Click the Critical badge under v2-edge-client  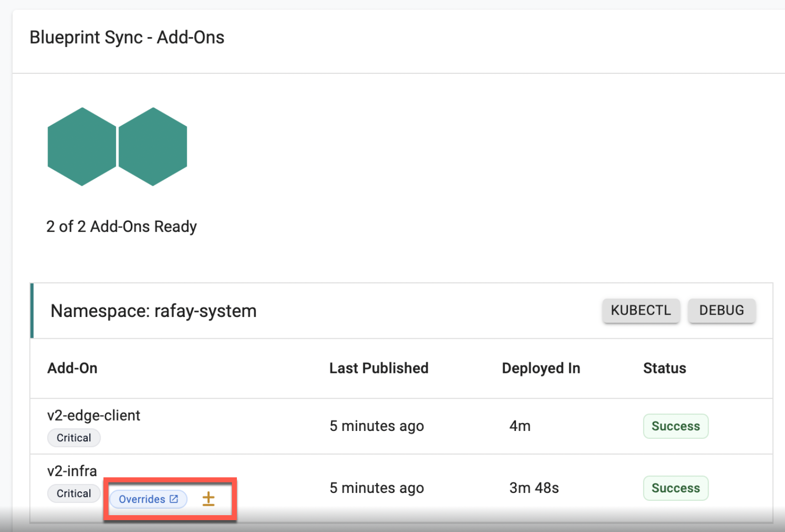point(74,438)
